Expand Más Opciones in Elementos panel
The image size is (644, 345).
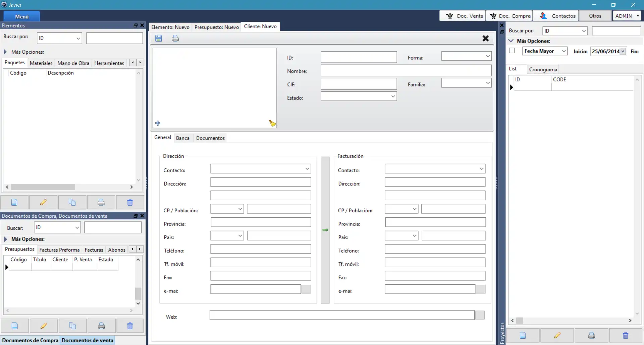click(5, 52)
